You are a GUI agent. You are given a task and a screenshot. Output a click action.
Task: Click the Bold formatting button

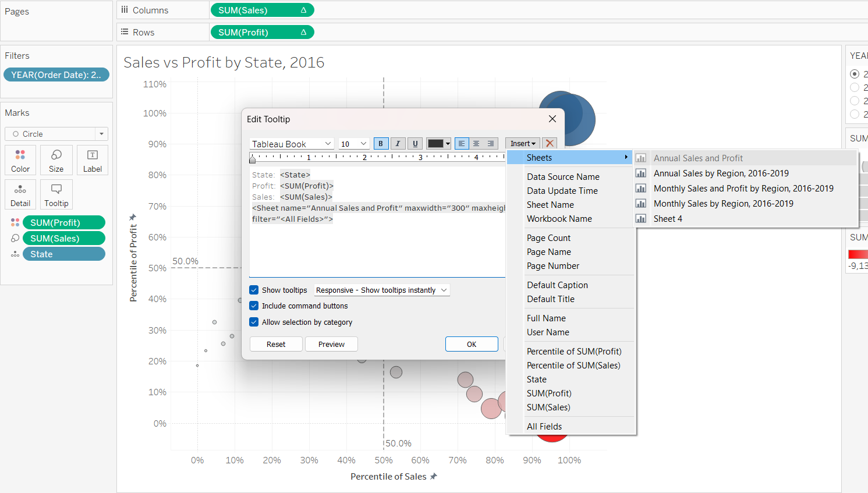point(381,144)
